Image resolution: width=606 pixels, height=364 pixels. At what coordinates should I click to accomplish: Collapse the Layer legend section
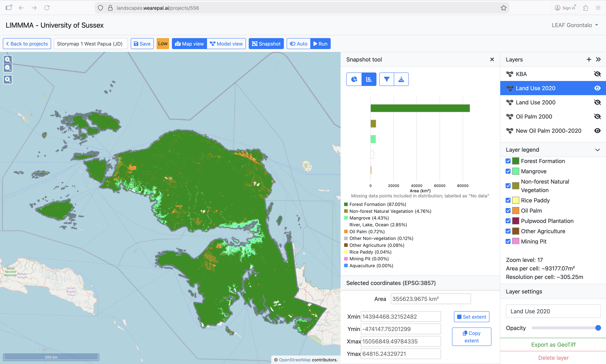click(597, 150)
